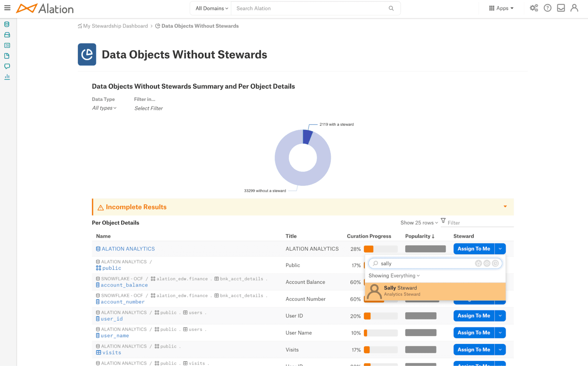Open the All Domains dropdown
This screenshot has width=588, height=366.
211,8
